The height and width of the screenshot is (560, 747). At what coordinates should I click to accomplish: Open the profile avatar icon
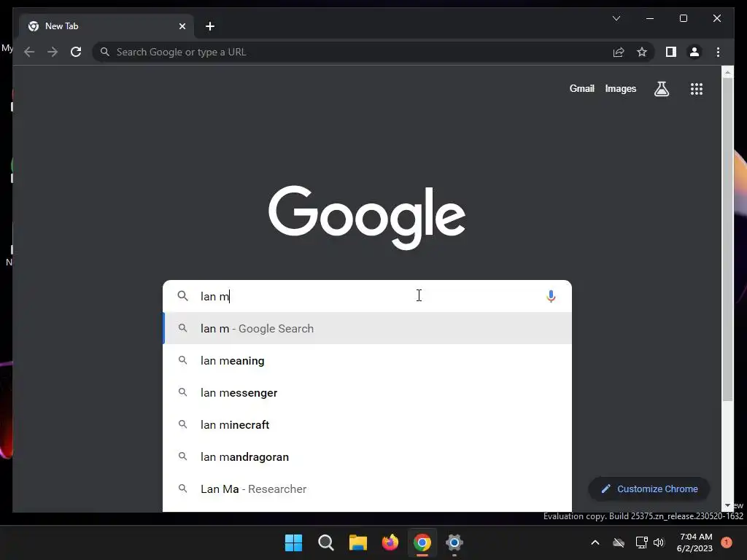coord(694,52)
